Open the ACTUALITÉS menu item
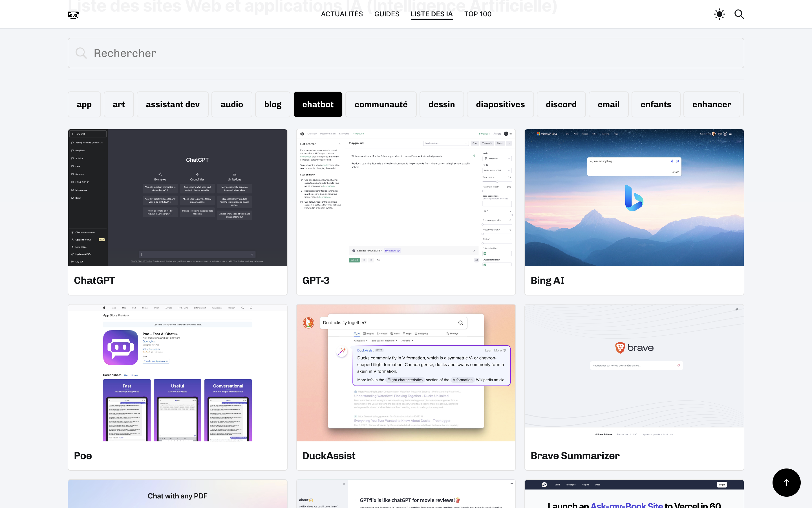This screenshot has height=508, width=812. tap(342, 14)
